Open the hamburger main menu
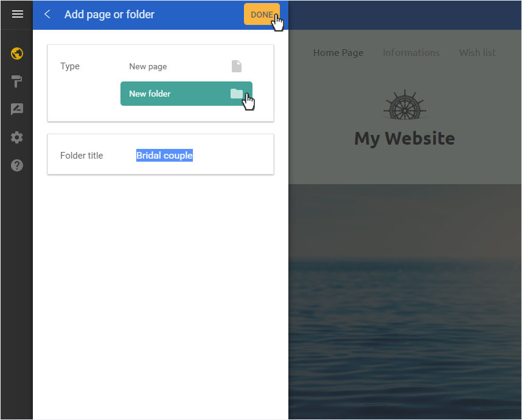 (17, 14)
